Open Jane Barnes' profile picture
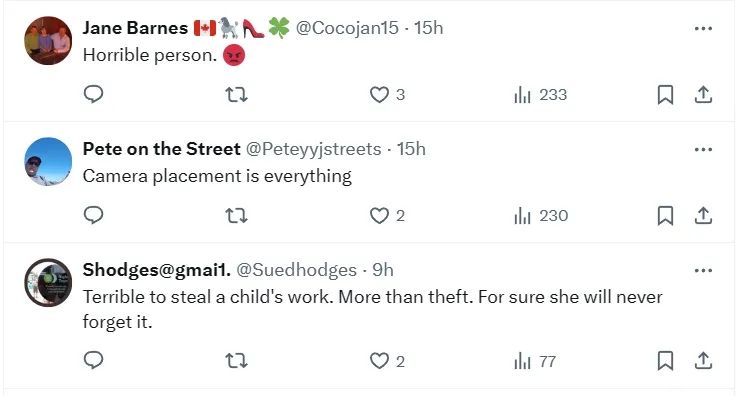750x396 pixels. [x=48, y=41]
